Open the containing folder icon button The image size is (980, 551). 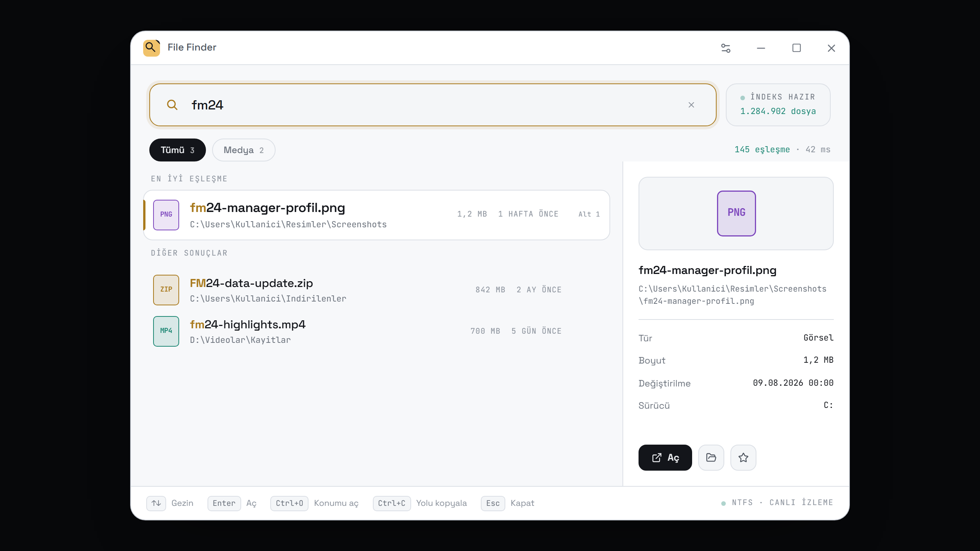(x=711, y=458)
